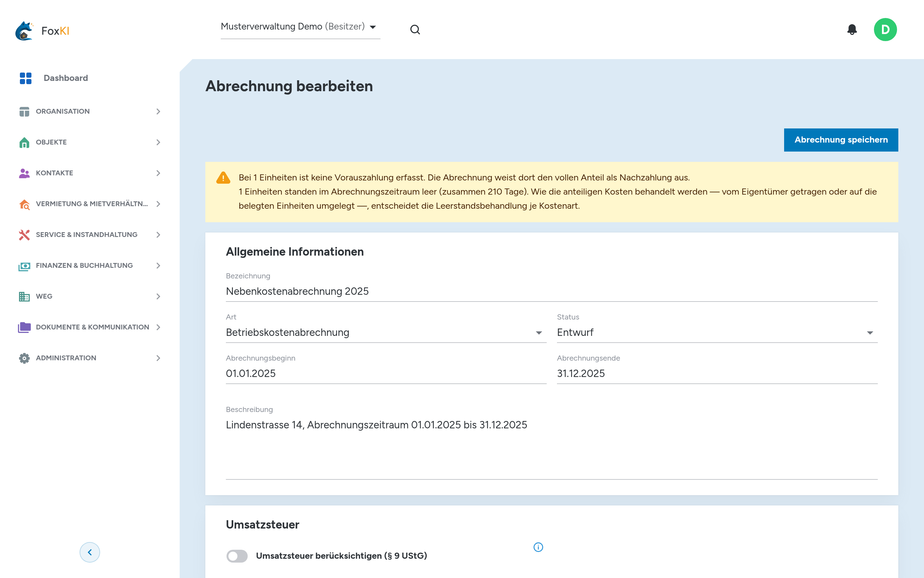The width and height of the screenshot is (924, 578).
Task: Expand Kontakte chevron
Action: (x=158, y=173)
